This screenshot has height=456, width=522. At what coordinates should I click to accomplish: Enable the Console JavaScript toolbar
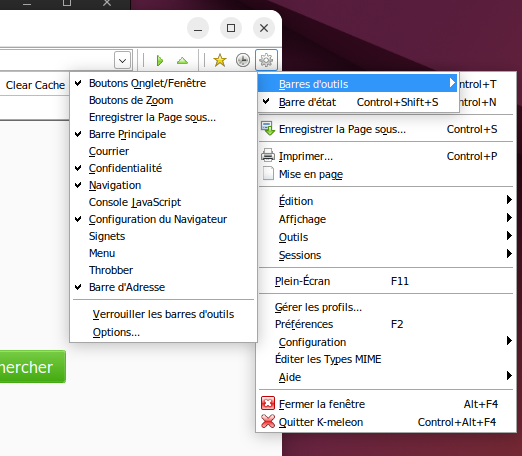pyautogui.click(x=163, y=202)
